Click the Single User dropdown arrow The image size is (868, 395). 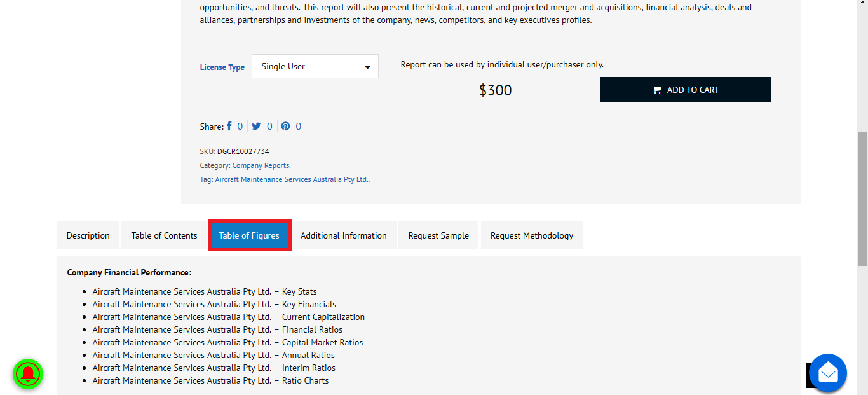point(367,67)
